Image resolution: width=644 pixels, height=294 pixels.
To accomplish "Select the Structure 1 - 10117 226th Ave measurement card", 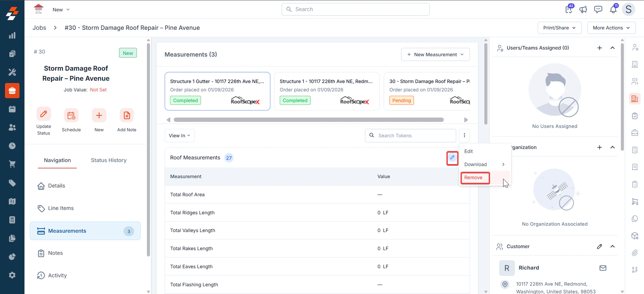I will point(327,91).
